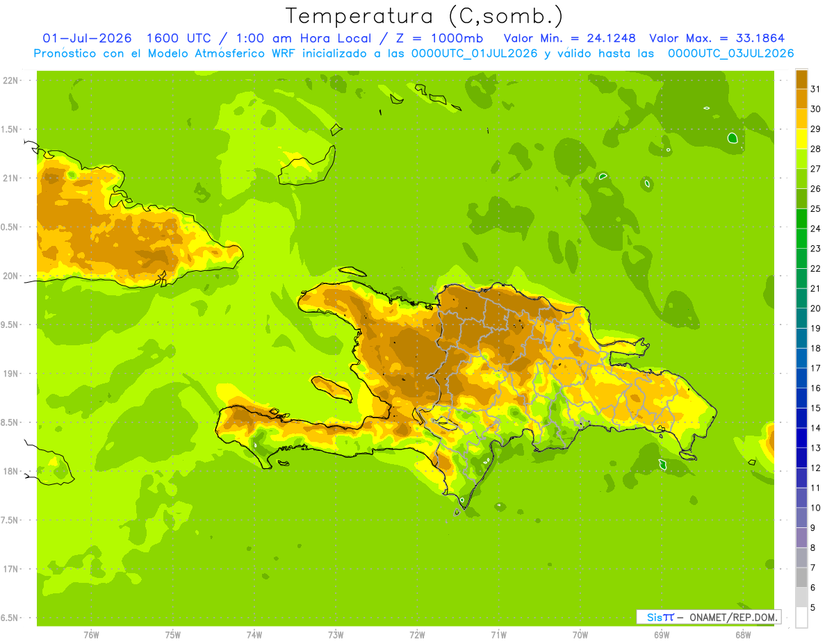834x644 pixels.
Task: Click the "68W" longitude axis label
Action: (743, 635)
